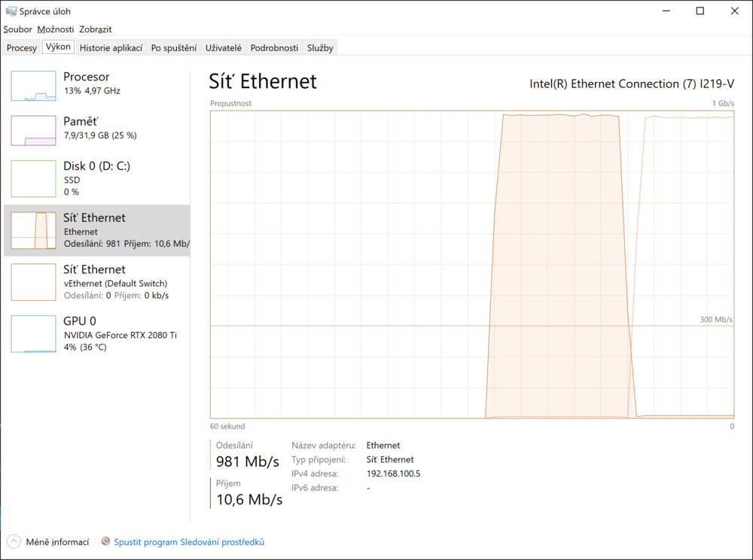753x560 pixels.
Task: Open the Zobrazit menu
Action: point(95,29)
